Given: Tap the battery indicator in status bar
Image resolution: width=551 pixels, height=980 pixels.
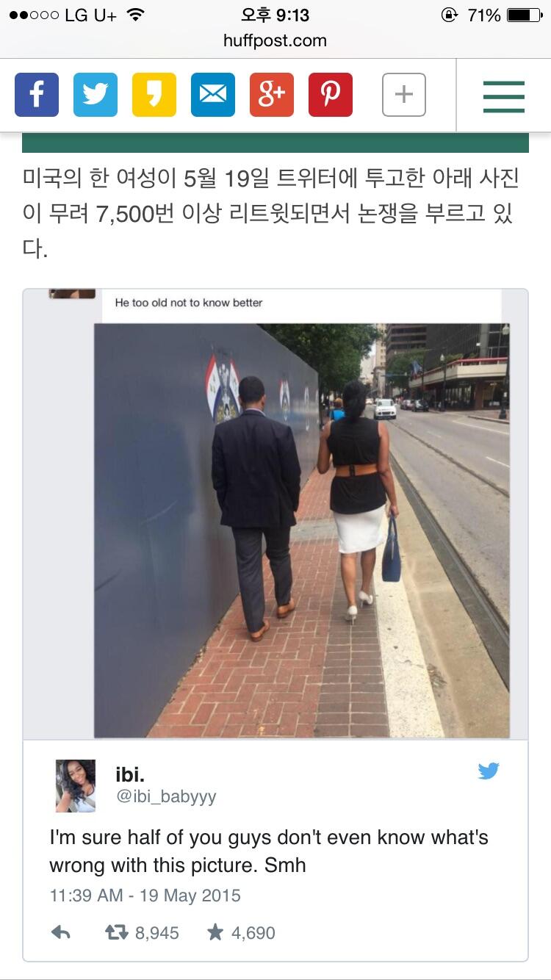Looking at the screenshot, I should (x=525, y=15).
